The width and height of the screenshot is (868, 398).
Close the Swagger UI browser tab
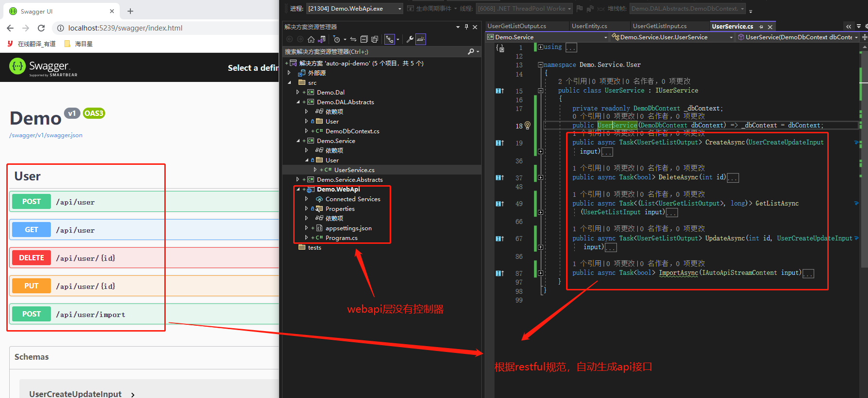pos(112,11)
